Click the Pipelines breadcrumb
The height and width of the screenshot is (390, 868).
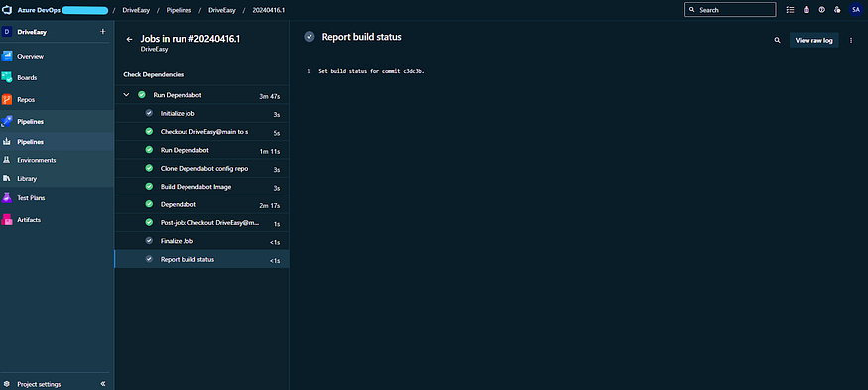[x=179, y=10]
